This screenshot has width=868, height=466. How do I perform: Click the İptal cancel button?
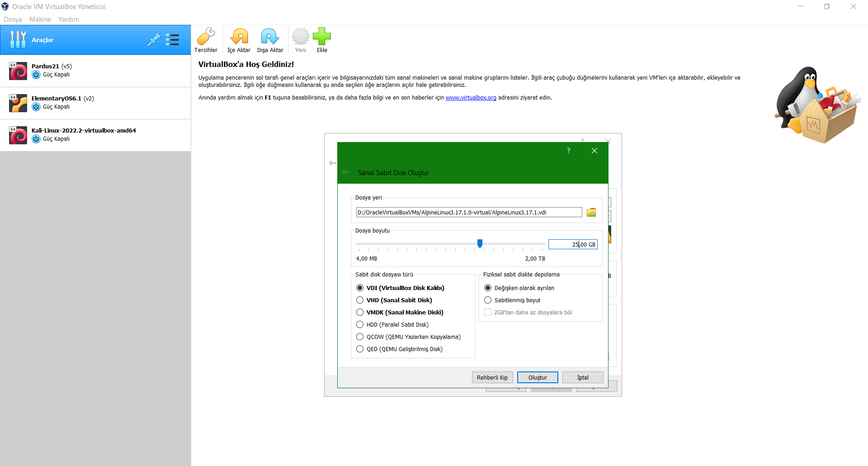[x=583, y=377]
